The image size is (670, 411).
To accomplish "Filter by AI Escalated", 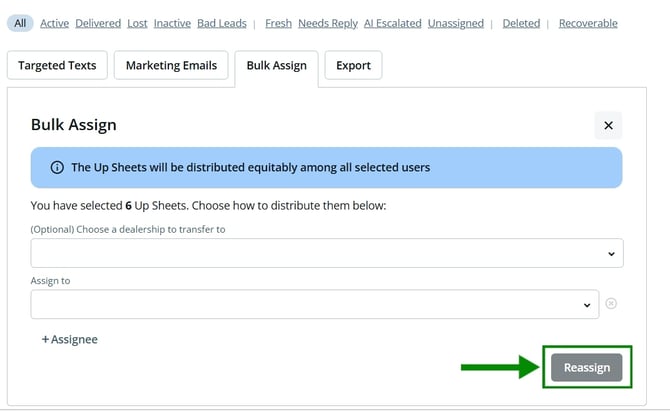I will tap(393, 23).
